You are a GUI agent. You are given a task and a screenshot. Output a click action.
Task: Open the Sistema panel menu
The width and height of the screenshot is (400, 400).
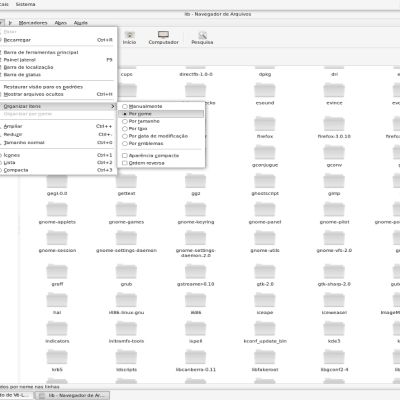point(25,4)
